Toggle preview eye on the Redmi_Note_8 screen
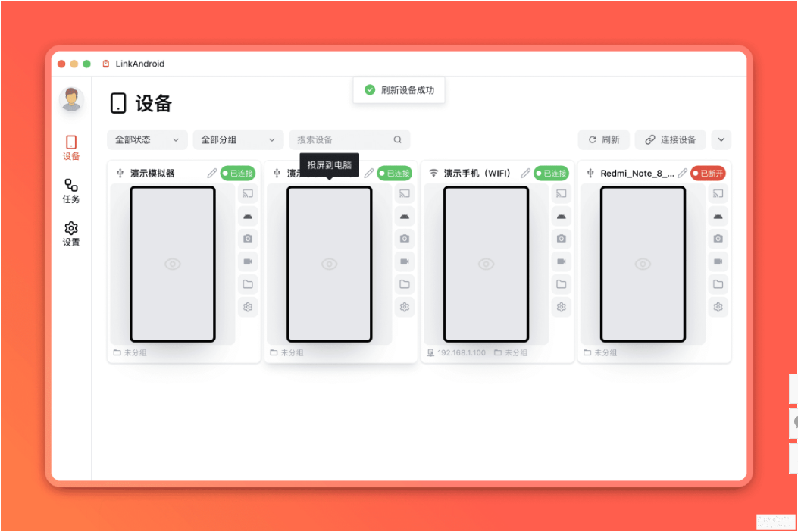 pos(643,264)
